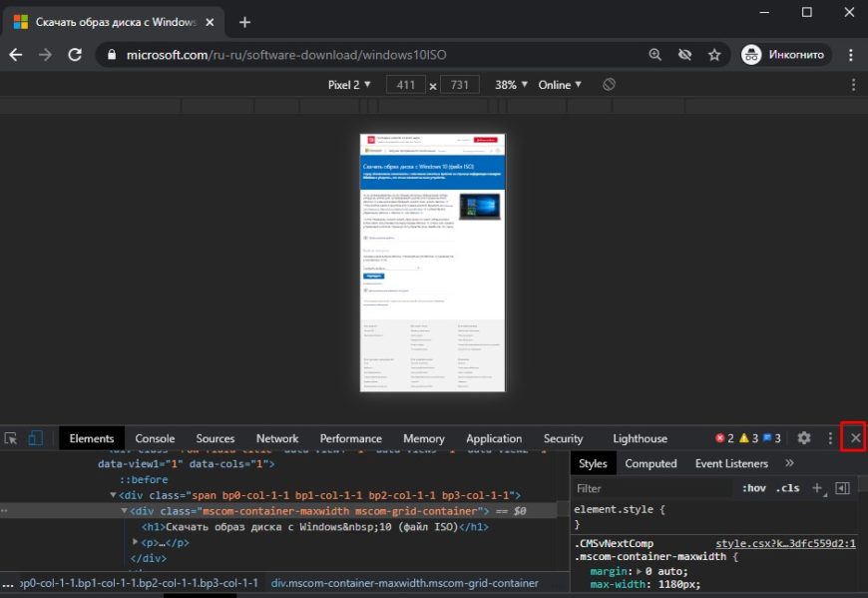The width and height of the screenshot is (868, 598).
Task: Select the Computed pane tab
Action: pos(651,463)
